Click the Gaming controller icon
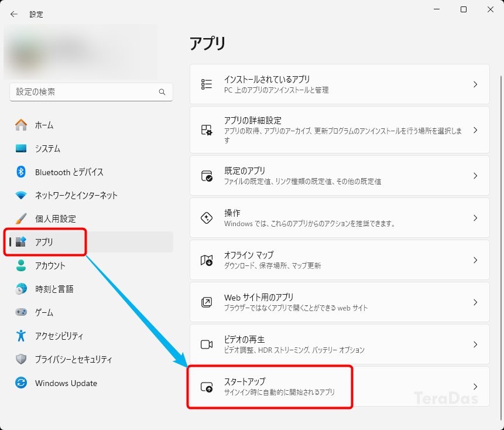Image resolution: width=504 pixels, height=430 pixels. 21,312
